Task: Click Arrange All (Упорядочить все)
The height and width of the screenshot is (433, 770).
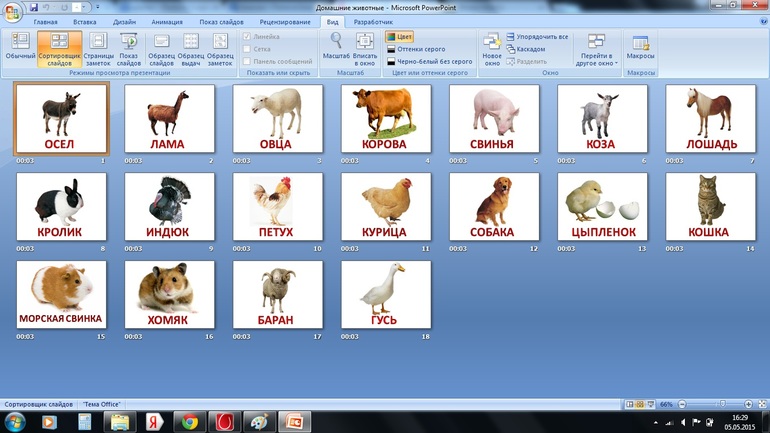Action: click(x=541, y=37)
